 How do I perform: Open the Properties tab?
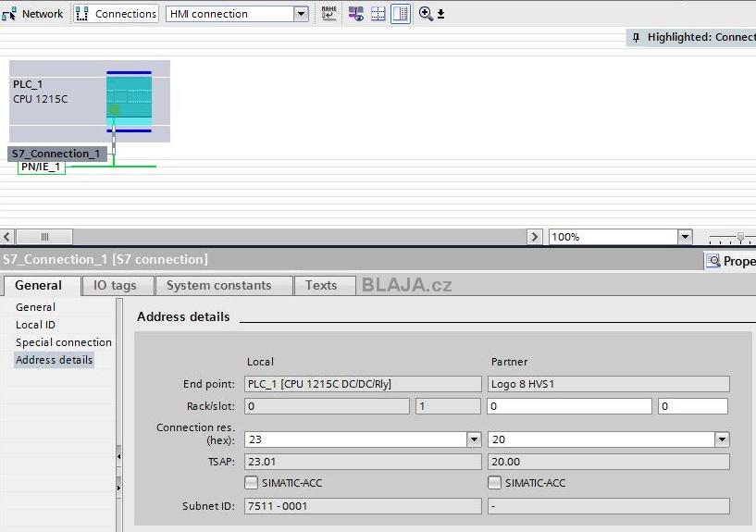[730, 261]
